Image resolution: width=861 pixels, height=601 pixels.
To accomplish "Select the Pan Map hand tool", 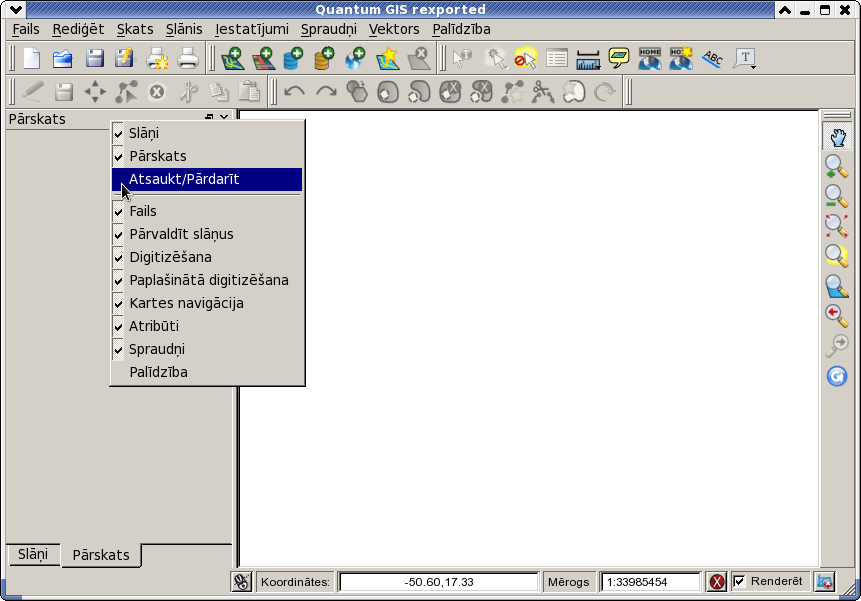I will [x=837, y=137].
